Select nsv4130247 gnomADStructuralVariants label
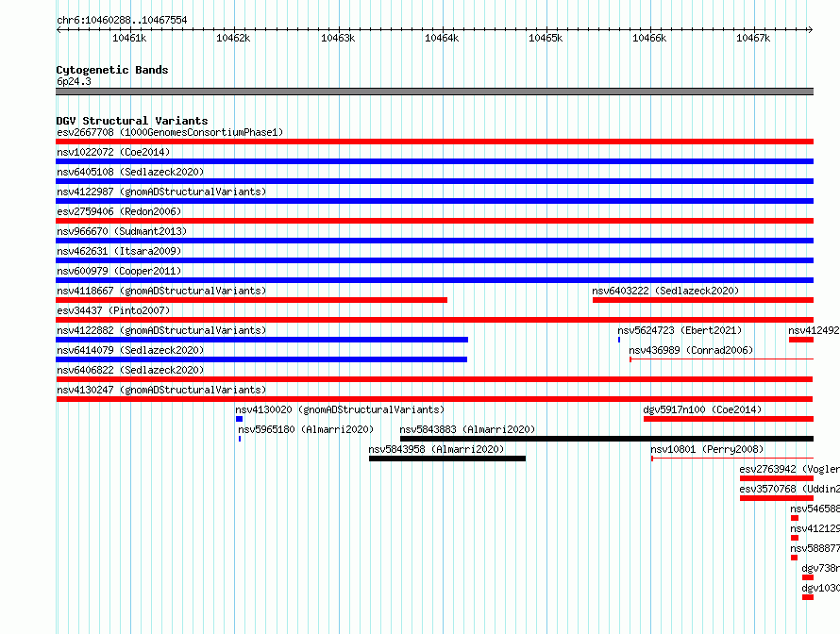Screen dimensions: 840x634 (x=161, y=390)
